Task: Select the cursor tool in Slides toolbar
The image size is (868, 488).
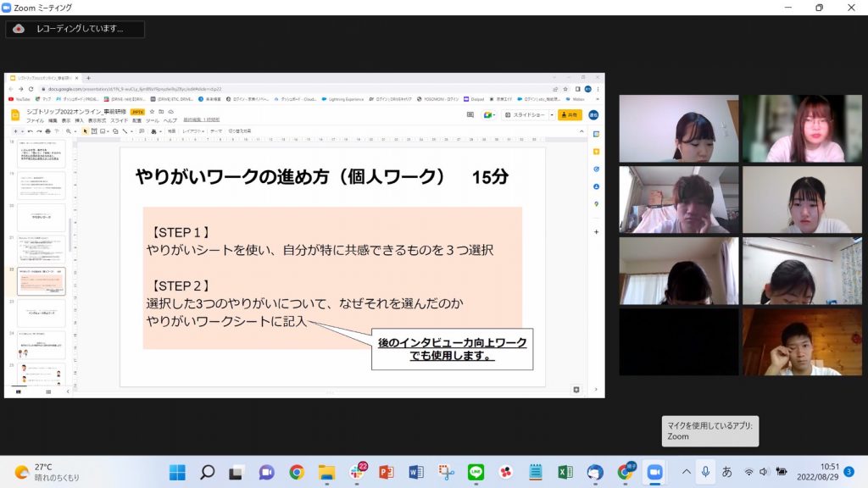Action: coord(86,131)
